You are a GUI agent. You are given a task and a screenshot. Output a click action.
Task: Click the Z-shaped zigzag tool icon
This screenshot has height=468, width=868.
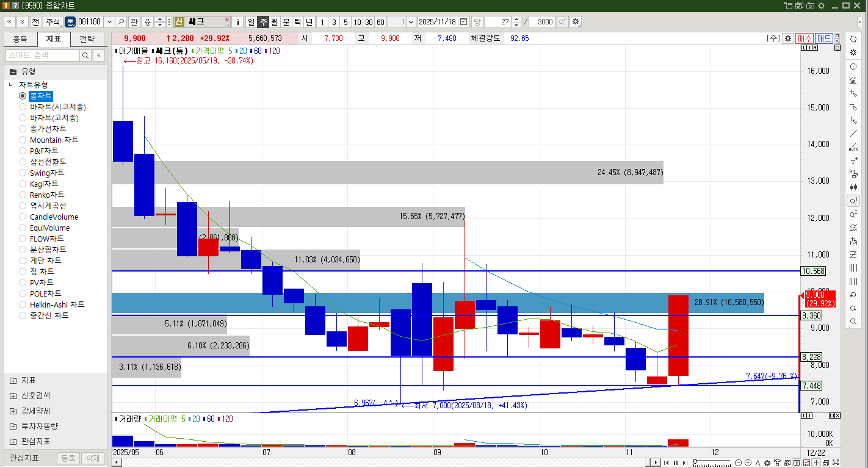tap(853, 254)
